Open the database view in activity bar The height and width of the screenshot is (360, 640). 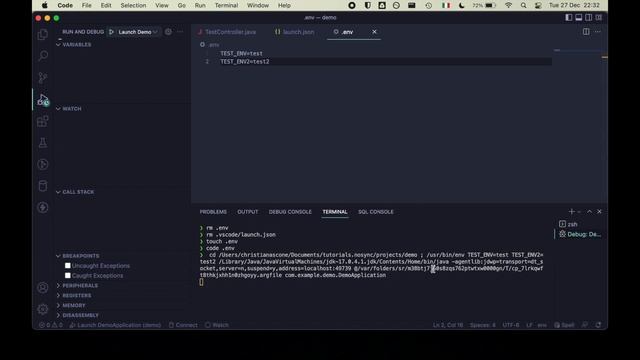pos(42,186)
